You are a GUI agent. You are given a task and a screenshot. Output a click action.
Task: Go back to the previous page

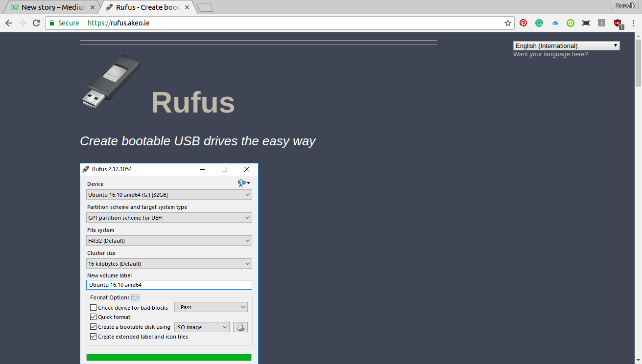[9, 23]
